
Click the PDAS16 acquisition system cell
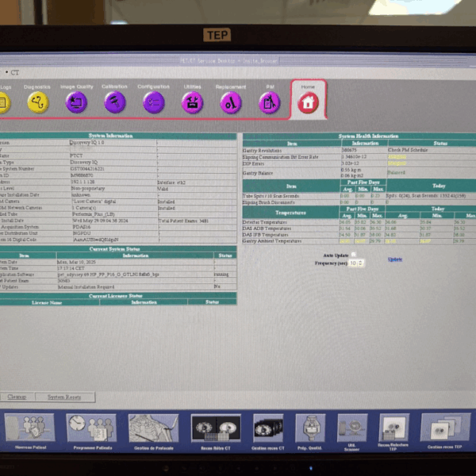point(115,227)
